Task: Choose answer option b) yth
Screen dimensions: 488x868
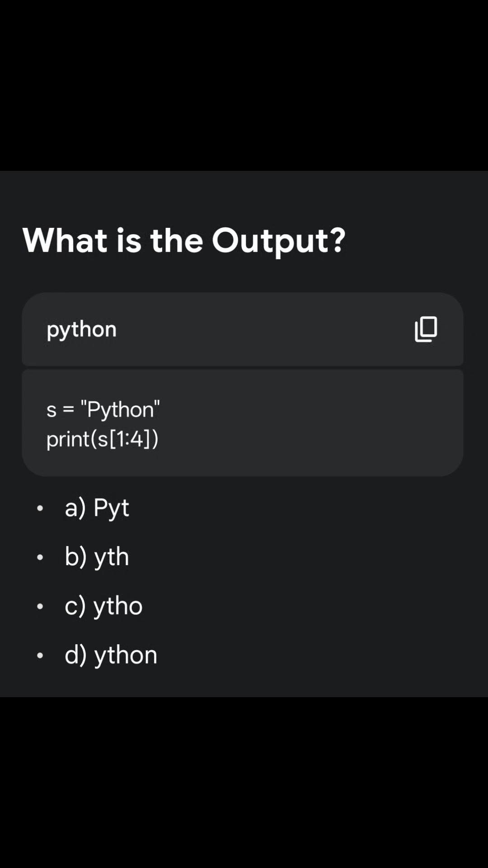Action: (97, 557)
